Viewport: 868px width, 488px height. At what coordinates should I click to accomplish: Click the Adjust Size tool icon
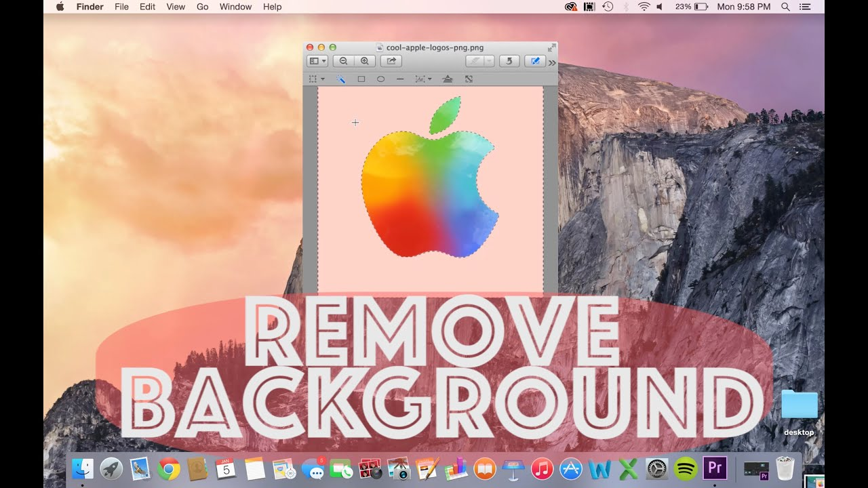[469, 79]
